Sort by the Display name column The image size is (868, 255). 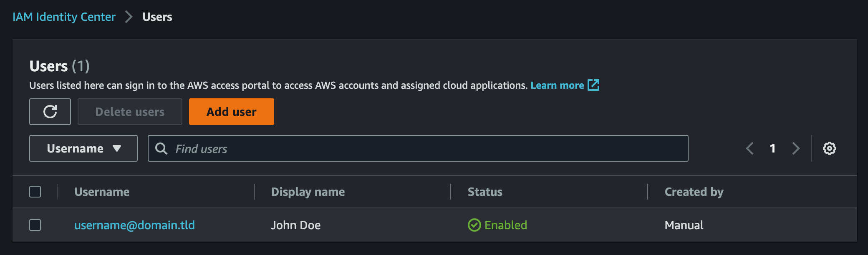(308, 192)
